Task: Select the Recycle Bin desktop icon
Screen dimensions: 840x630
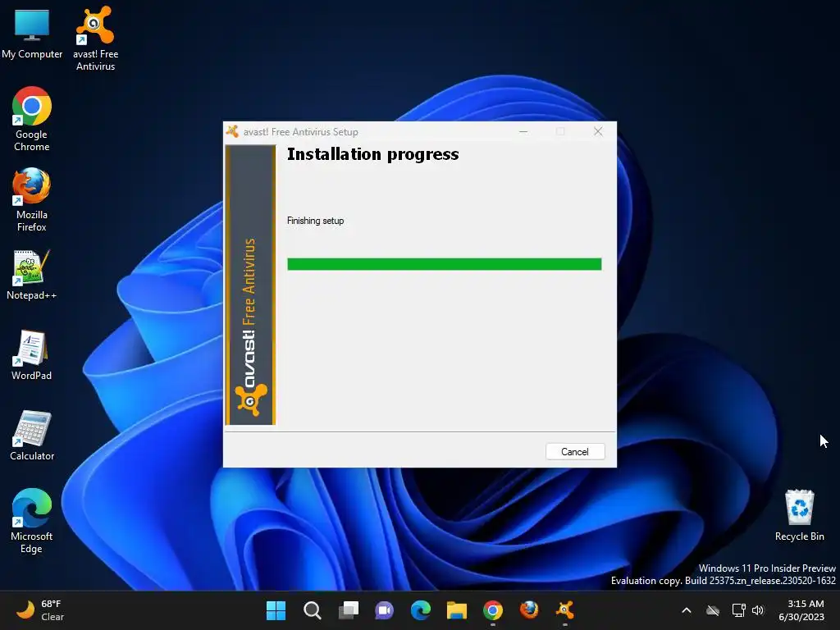Action: pos(799,515)
